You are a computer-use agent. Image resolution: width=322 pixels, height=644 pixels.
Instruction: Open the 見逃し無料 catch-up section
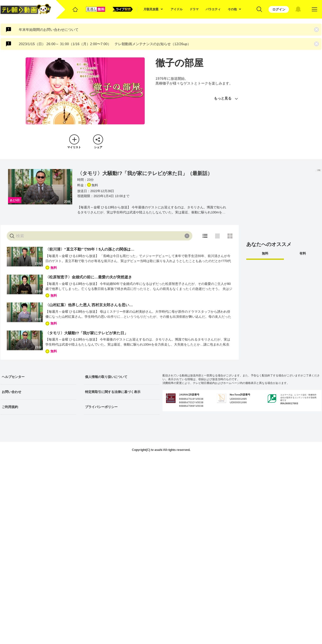tap(96, 9)
